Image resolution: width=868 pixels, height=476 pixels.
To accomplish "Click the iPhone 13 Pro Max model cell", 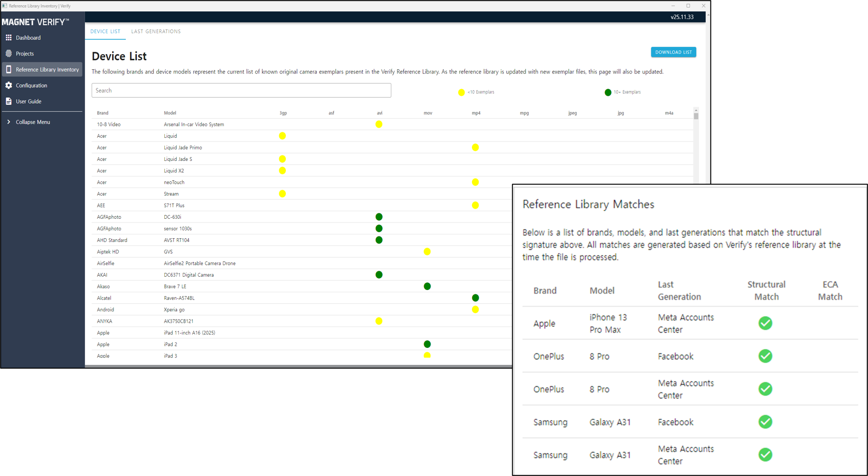I will click(x=608, y=323).
